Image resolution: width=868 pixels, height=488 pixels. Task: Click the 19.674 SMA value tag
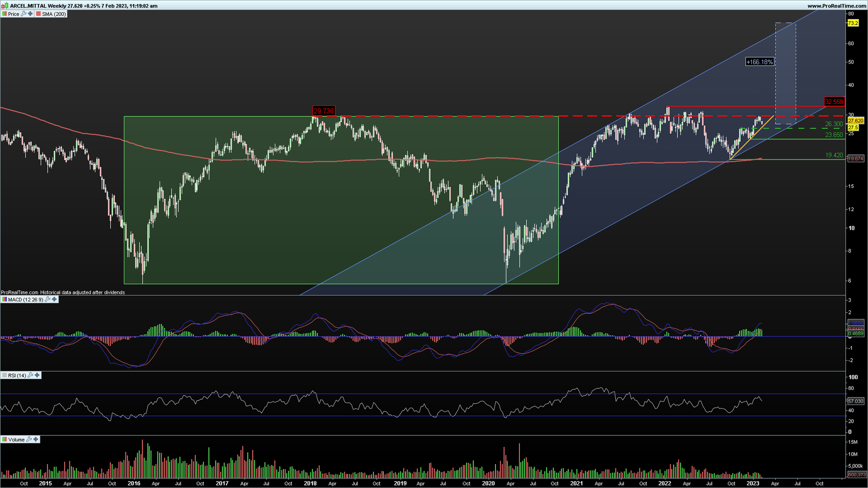pyautogui.click(x=856, y=159)
